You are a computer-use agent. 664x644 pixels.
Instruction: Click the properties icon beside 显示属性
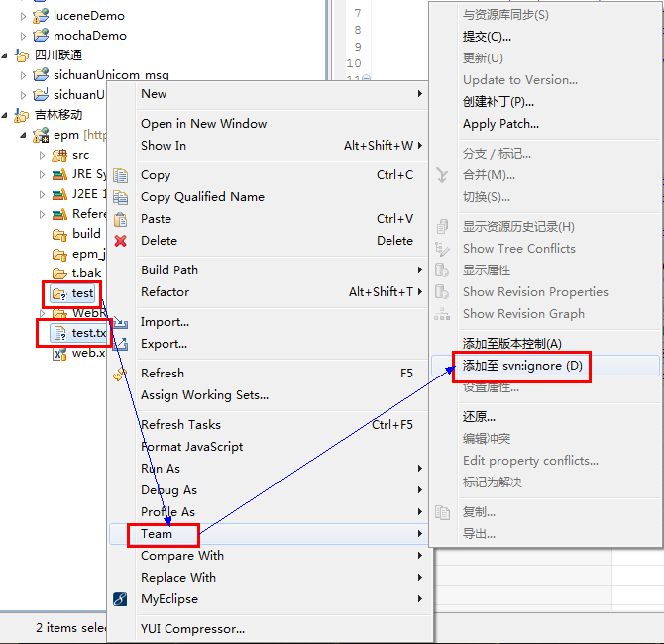click(442, 270)
